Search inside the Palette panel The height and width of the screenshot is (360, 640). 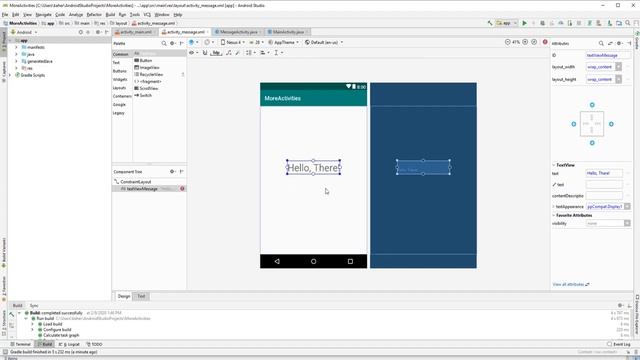164,43
